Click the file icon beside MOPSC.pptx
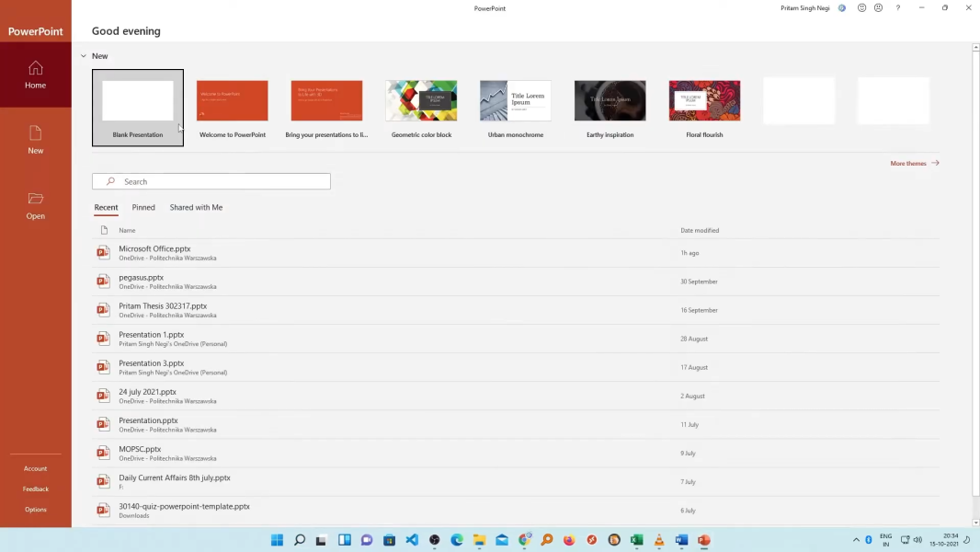The image size is (980, 552). pos(103,453)
